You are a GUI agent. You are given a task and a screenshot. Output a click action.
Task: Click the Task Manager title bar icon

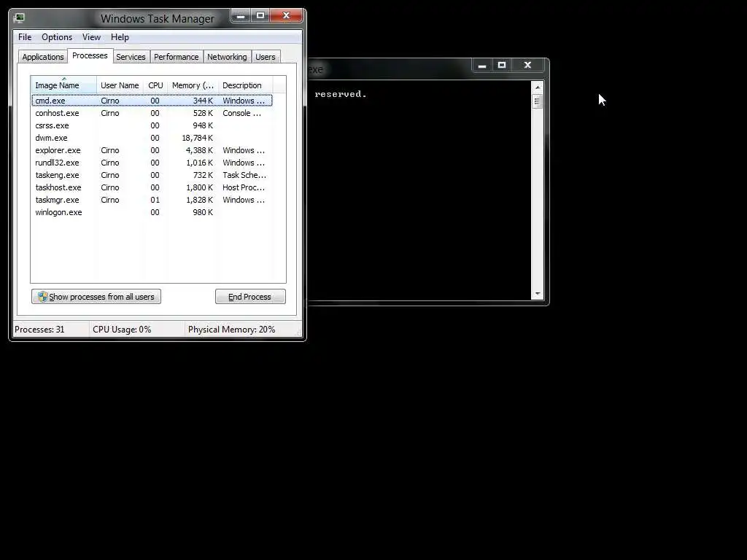pyautogui.click(x=20, y=18)
